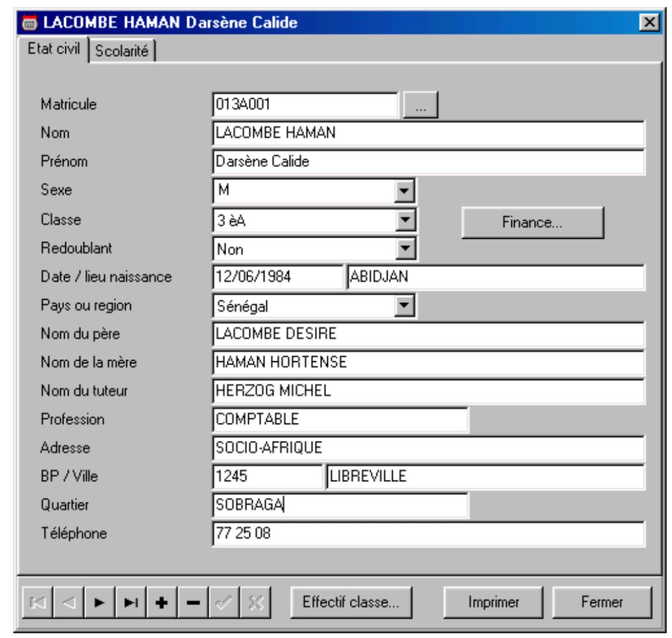The width and height of the screenshot is (672, 638).
Task: Expand the Redoublant dropdown
Action: [406, 249]
